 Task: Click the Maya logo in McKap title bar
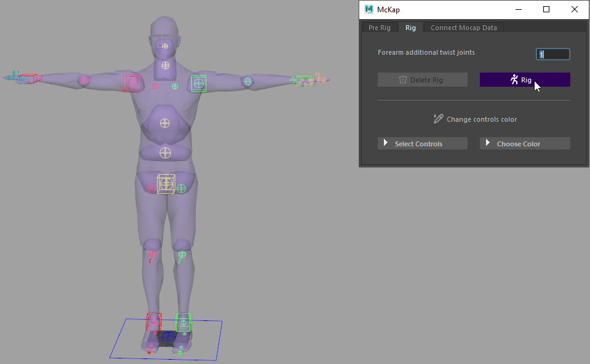(369, 9)
